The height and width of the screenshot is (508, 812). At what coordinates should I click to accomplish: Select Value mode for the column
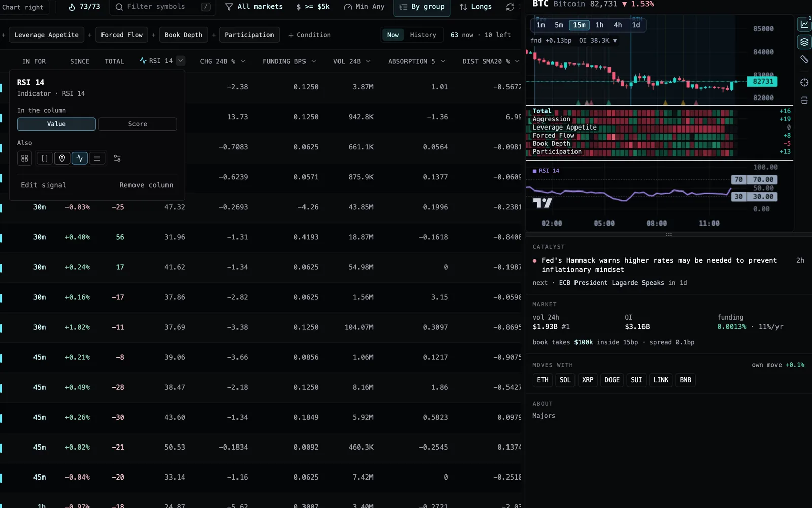[x=56, y=124]
